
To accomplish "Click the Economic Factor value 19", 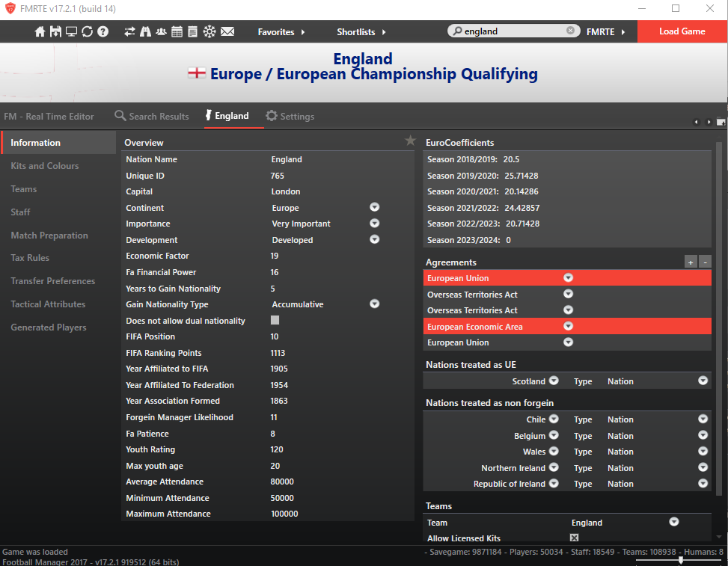I will 275,256.
